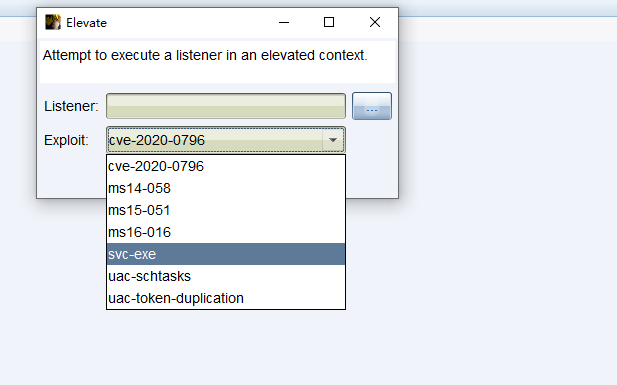617x385 pixels.
Task: Choose ms14-058 in the exploit list
Action: pyautogui.click(x=226, y=188)
